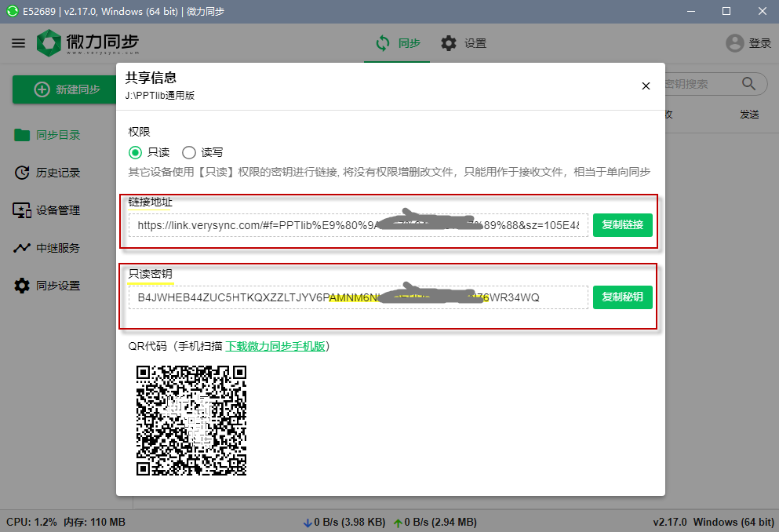The height and width of the screenshot is (532, 779).
Task: Click the upload speed 0 B/s (2.94 MB)
Action: point(441,522)
